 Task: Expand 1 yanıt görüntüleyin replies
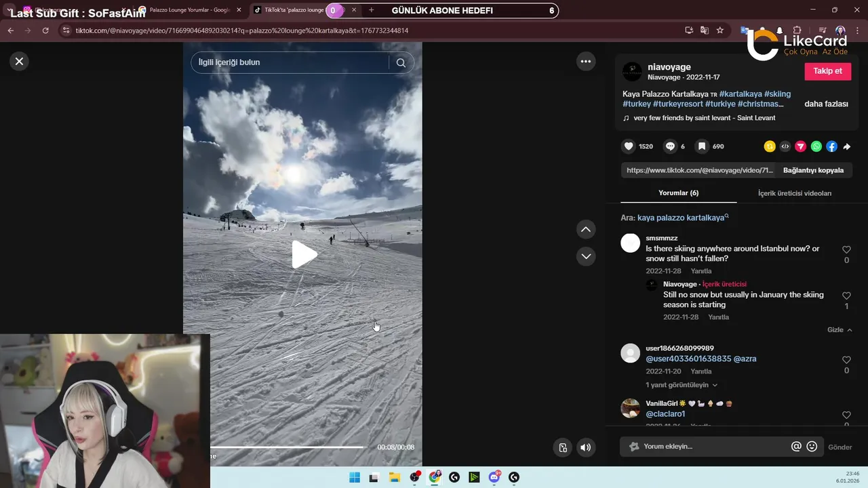point(682,385)
